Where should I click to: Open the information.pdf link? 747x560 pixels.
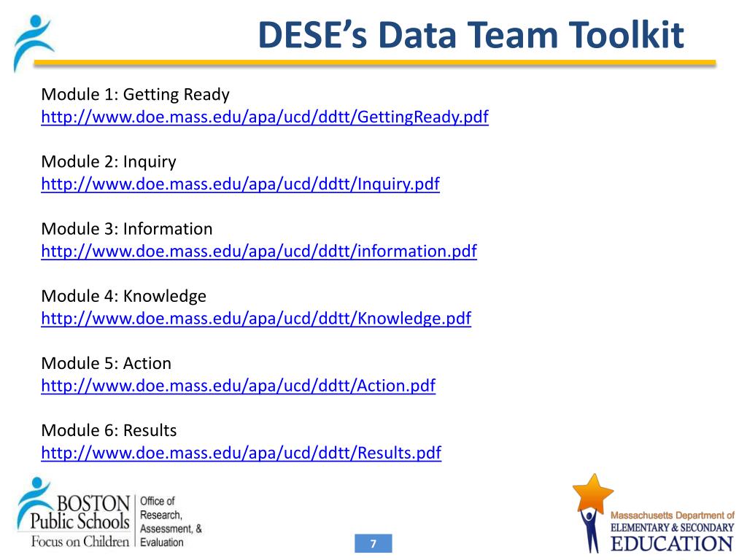click(x=259, y=251)
